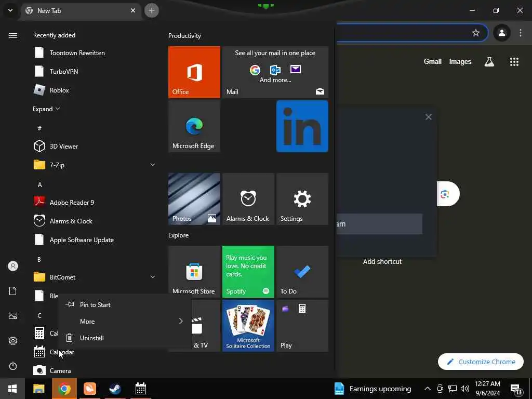Viewport: 532px width, 399px height.
Task: Click the Gmail link
Action: pos(433,61)
